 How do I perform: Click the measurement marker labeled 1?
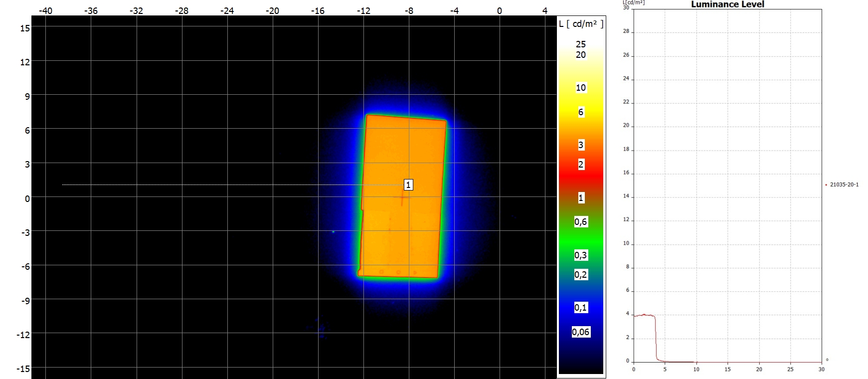click(x=408, y=185)
